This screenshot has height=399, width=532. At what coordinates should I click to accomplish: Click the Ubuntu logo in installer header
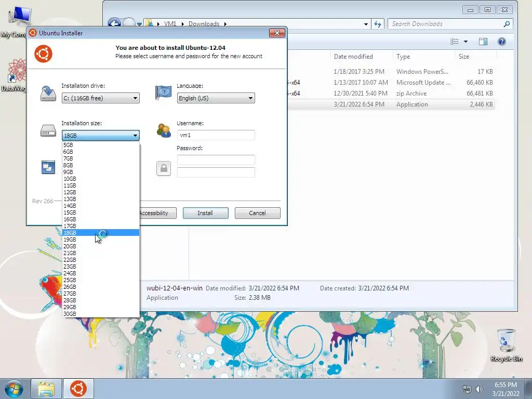[44, 54]
